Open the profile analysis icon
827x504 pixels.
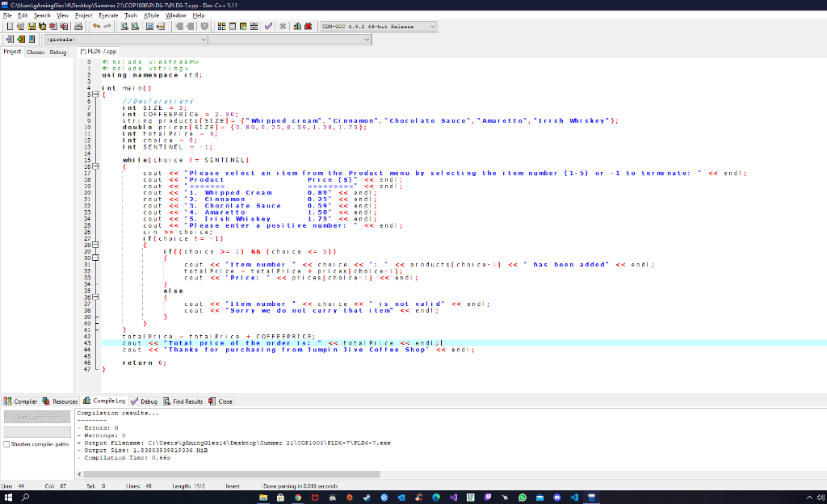297,25
